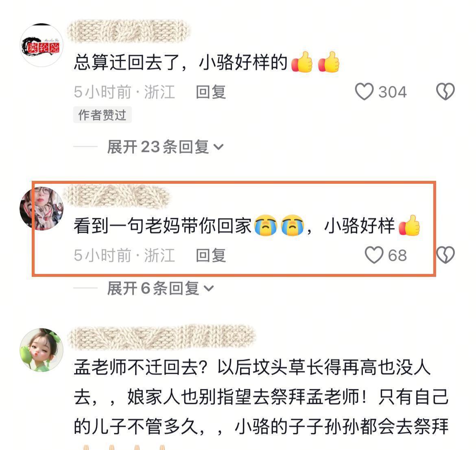
Task: Dislike the first comment with broken heart
Action: 445,91
